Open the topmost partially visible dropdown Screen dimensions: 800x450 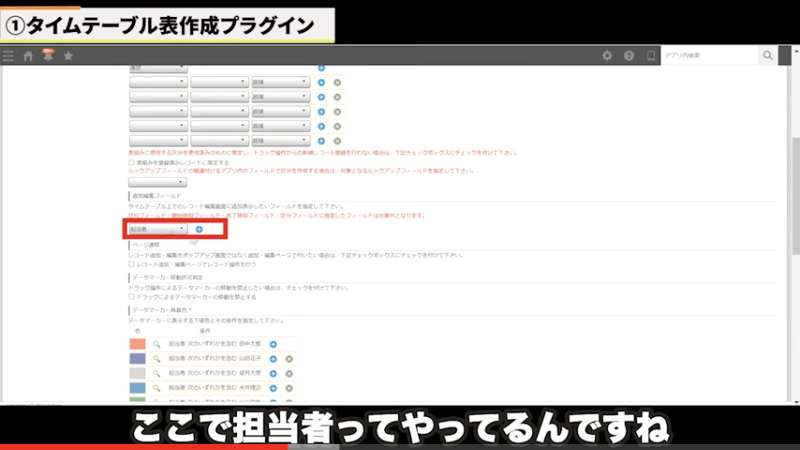click(158, 68)
